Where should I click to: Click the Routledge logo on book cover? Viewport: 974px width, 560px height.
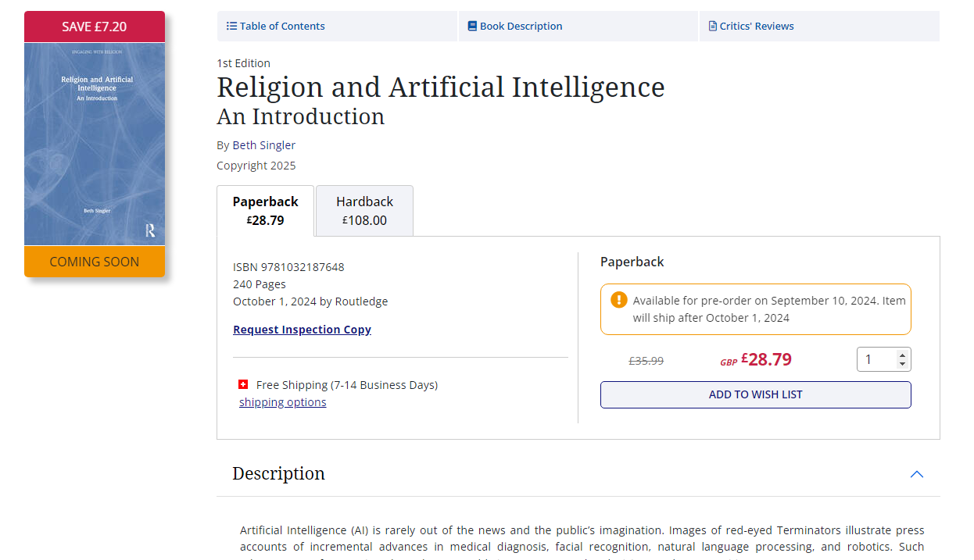(x=150, y=230)
